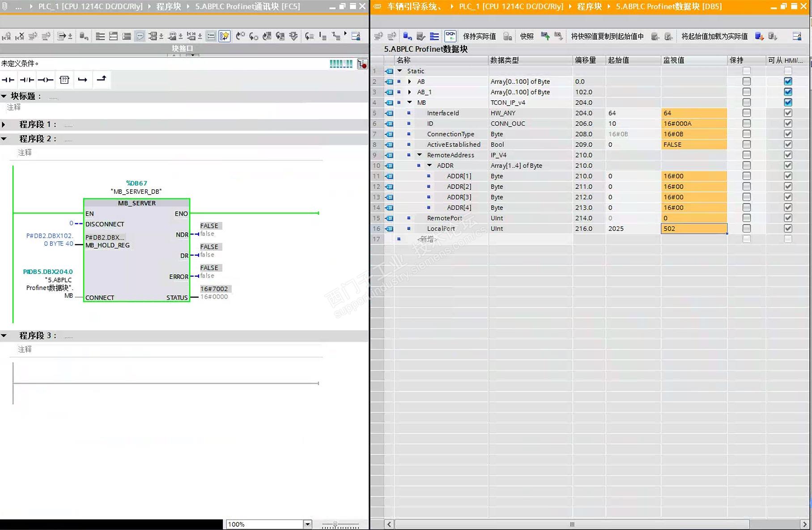
Task: Click the 监视值 column header
Action: [694, 60]
